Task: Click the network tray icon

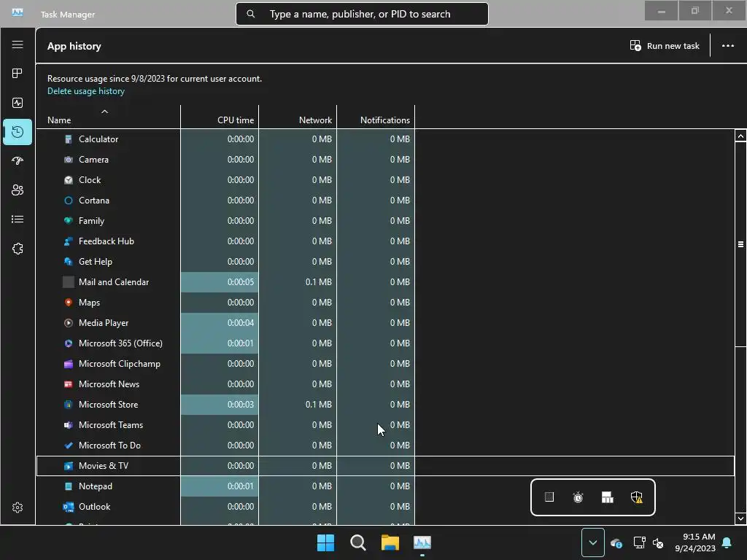Action: [639, 542]
